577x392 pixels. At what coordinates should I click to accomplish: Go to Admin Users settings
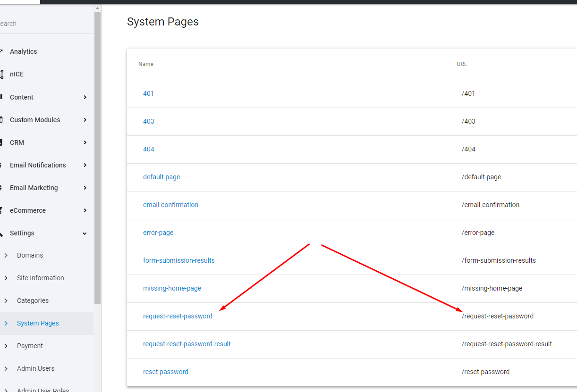point(36,368)
